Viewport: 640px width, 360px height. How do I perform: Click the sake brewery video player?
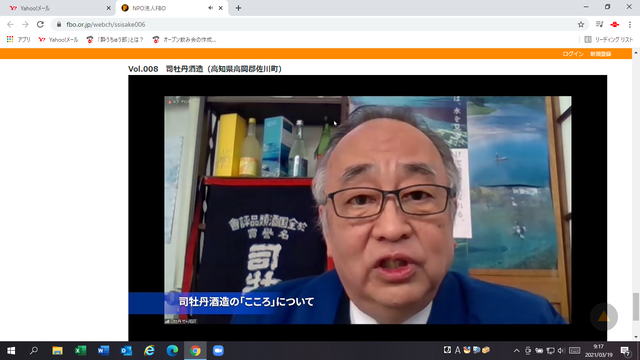tap(367, 208)
